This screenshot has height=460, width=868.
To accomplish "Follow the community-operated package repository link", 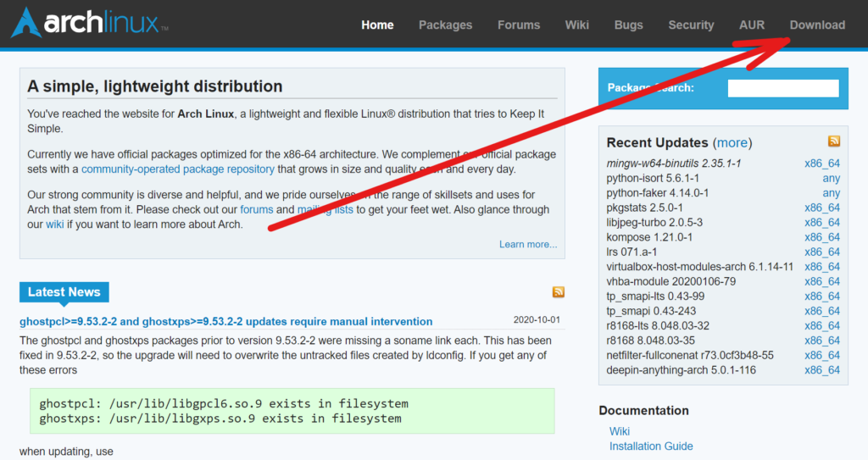I will tap(178, 169).
